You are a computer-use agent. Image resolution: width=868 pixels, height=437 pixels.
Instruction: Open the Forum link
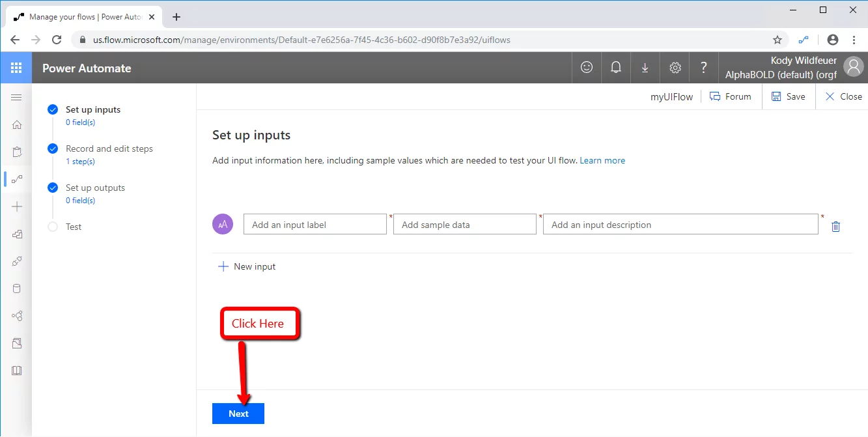(730, 96)
